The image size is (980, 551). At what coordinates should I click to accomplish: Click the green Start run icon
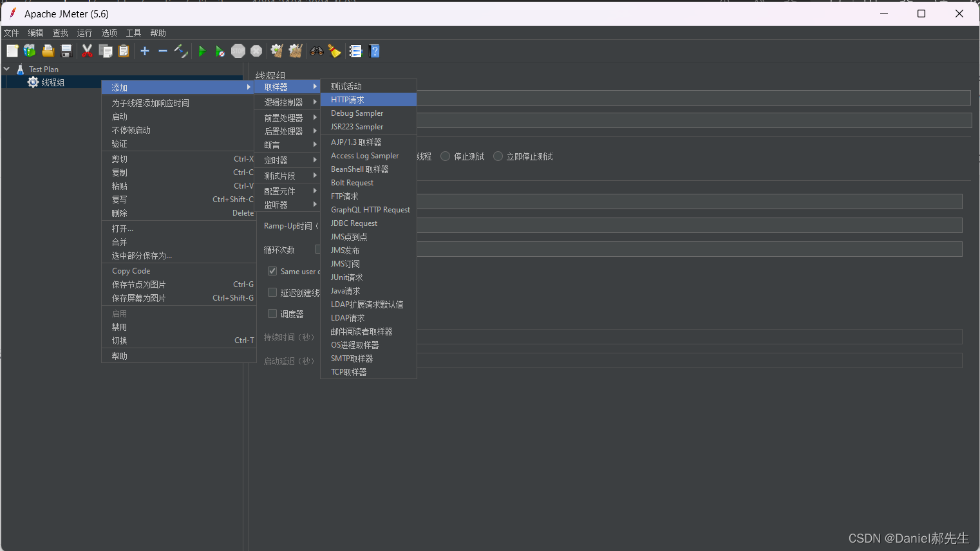[202, 51]
